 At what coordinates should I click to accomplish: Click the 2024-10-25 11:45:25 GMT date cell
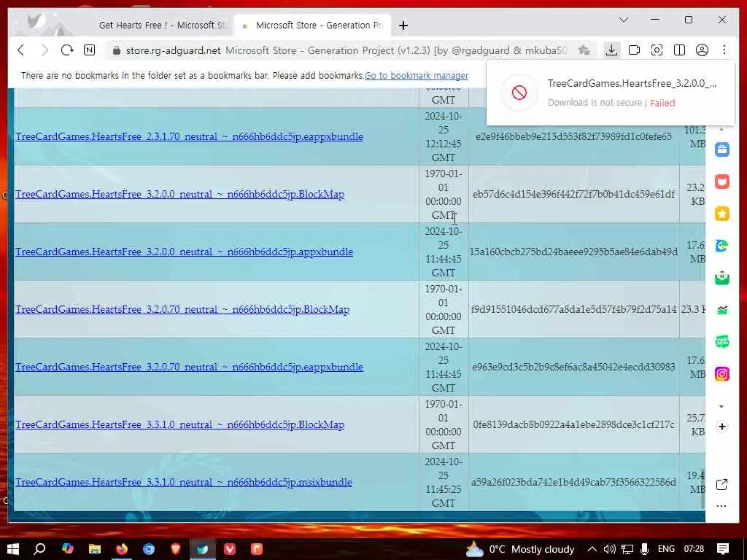click(444, 483)
